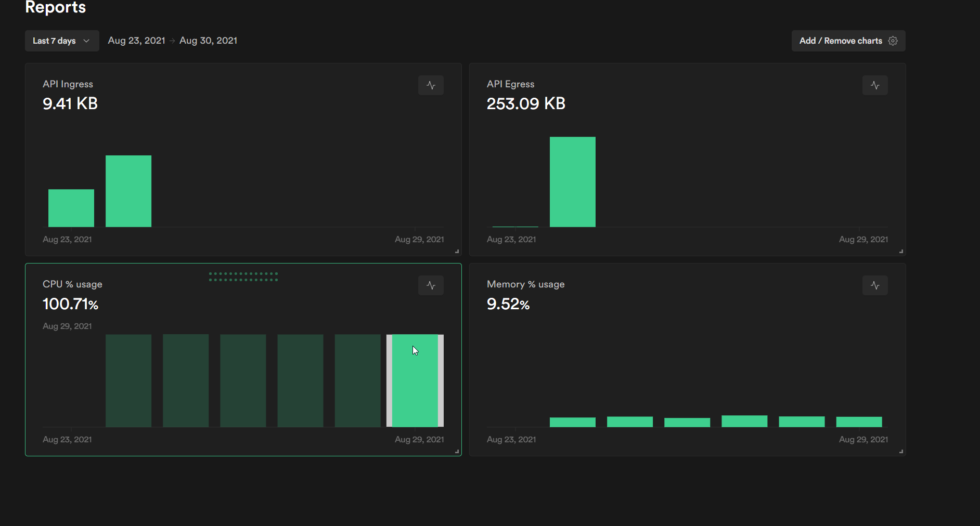Click the tallest API Egress bar
The width and height of the screenshot is (980, 526).
pos(573,182)
